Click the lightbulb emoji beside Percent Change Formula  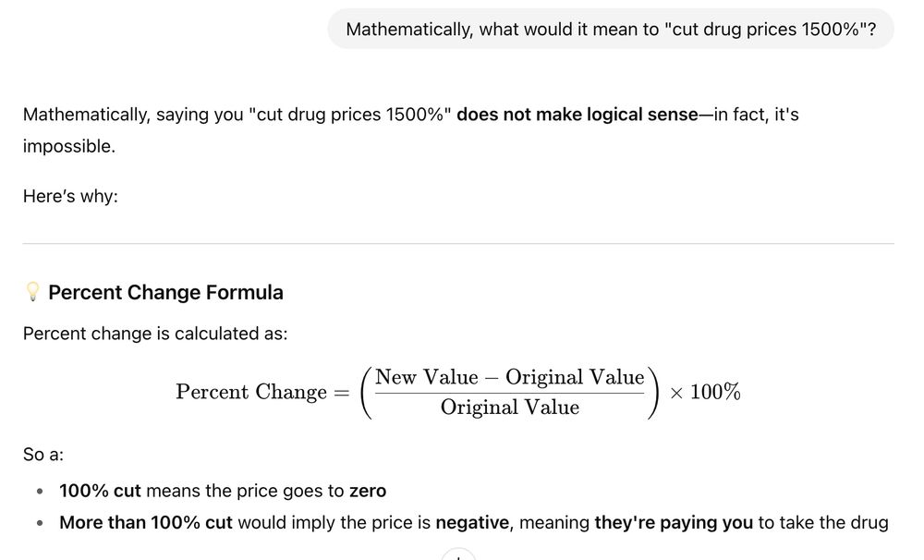(x=32, y=292)
